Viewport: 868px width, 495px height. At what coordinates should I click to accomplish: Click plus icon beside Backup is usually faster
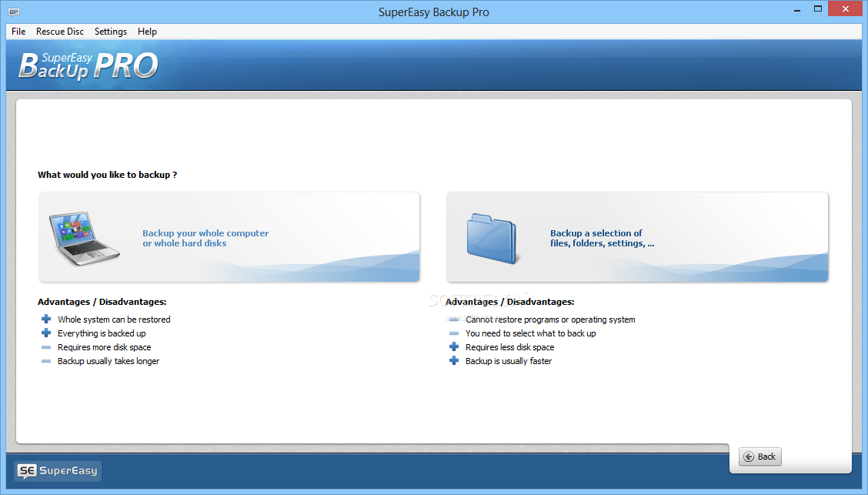tap(454, 360)
